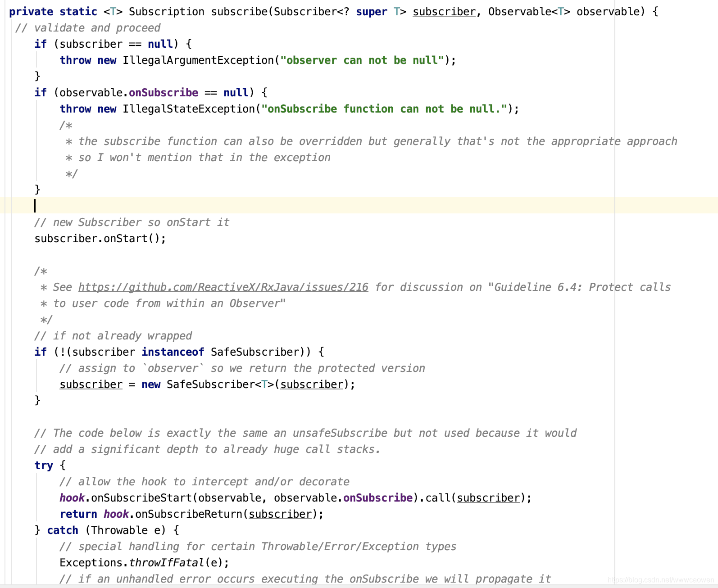Image resolution: width=718 pixels, height=588 pixels.
Task: Click 'observable.onSubscribe' in the null check
Action: (x=129, y=93)
